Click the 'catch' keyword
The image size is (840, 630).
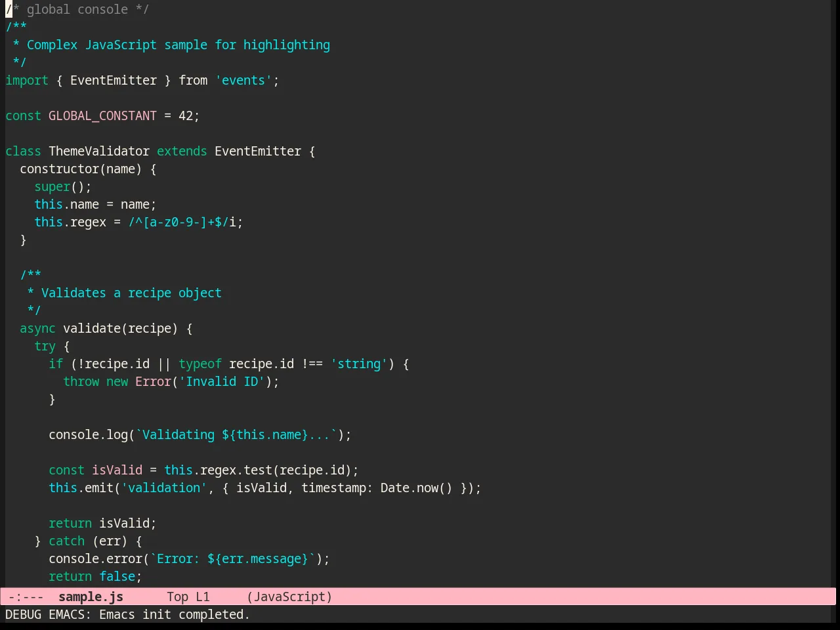[x=66, y=541]
